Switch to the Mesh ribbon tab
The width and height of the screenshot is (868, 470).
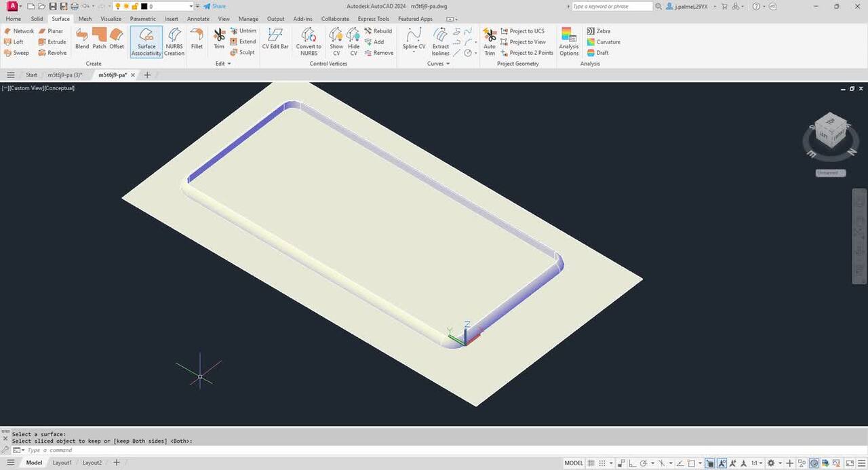[85, 19]
